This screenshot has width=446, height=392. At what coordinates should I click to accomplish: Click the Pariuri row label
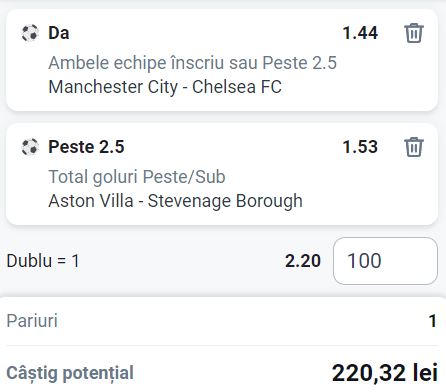pyautogui.click(x=32, y=321)
